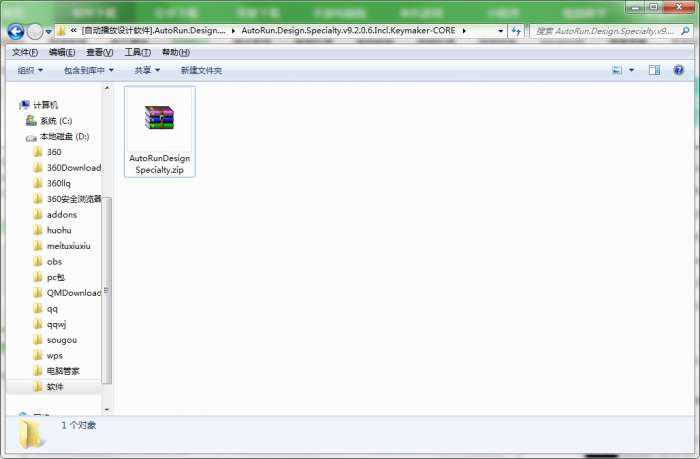Click the 1 个对象 status text
The image size is (700, 459).
tap(79, 425)
